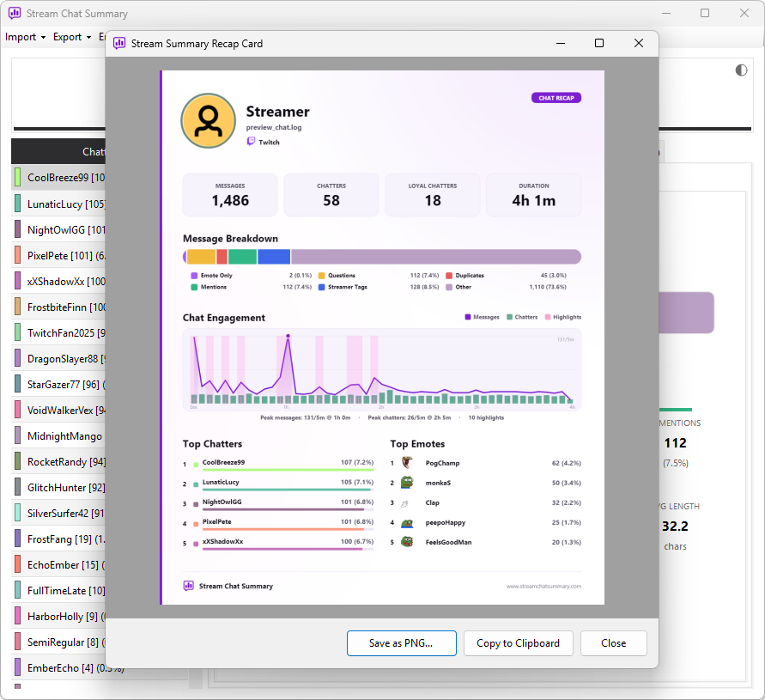Click the Clap emote icon

(404, 503)
